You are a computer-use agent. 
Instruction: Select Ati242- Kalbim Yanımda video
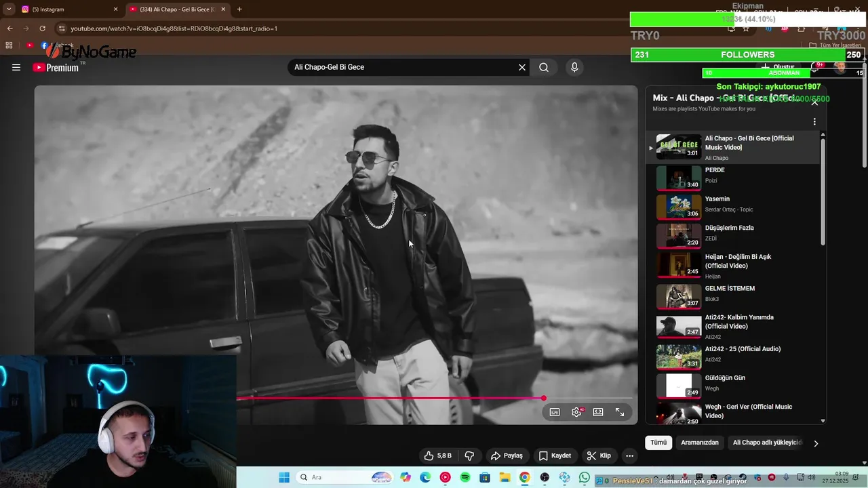pos(732,326)
